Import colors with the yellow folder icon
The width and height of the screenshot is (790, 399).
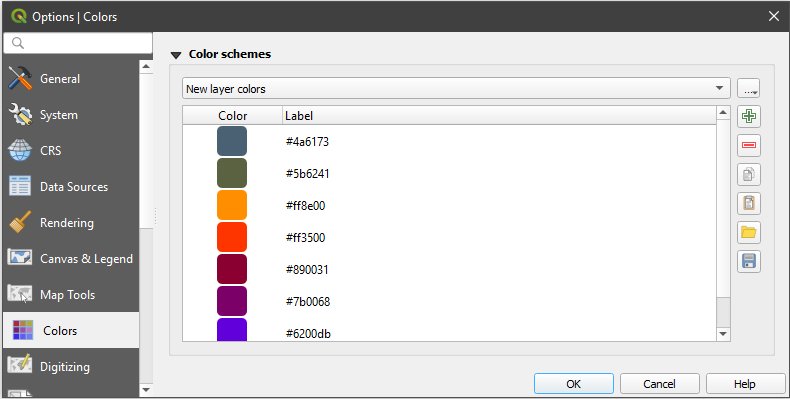(749, 232)
